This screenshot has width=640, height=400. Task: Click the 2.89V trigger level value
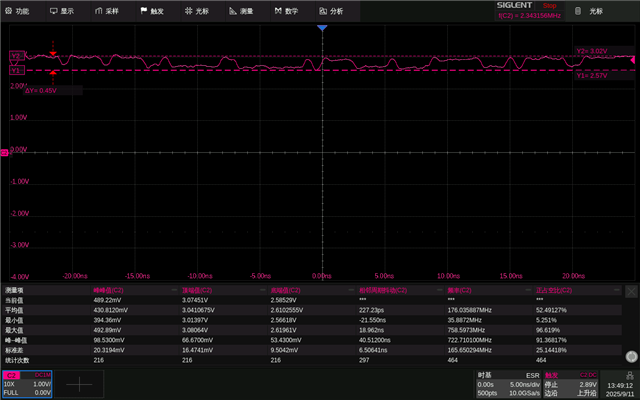point(588,384)
